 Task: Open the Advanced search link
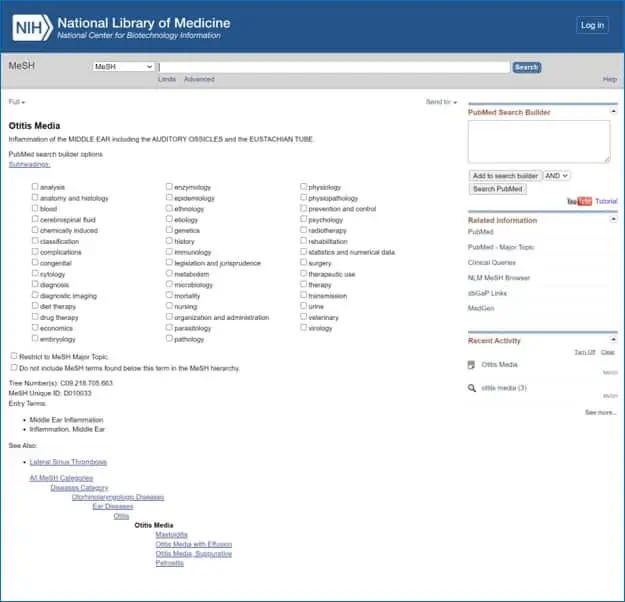(x=198, y=80)
